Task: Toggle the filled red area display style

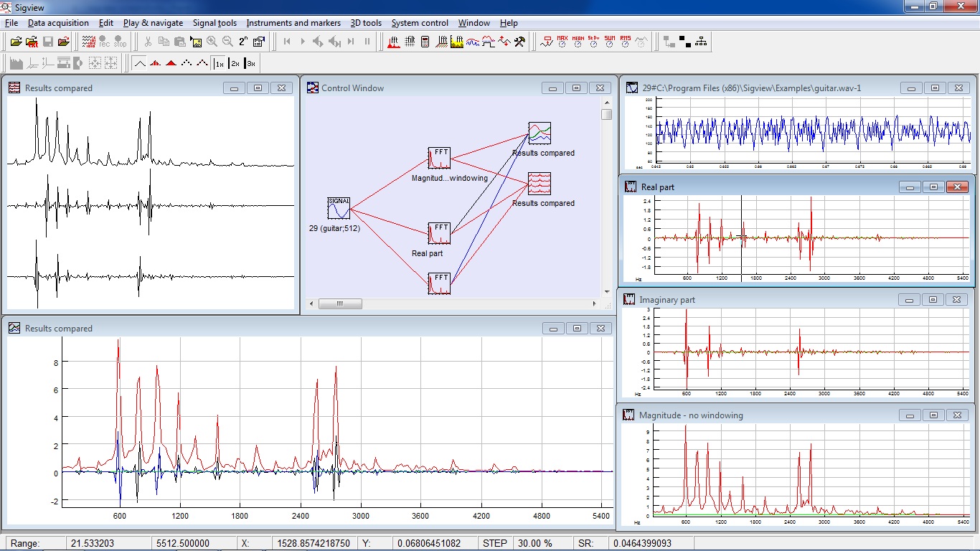Action: pos(171,63)
